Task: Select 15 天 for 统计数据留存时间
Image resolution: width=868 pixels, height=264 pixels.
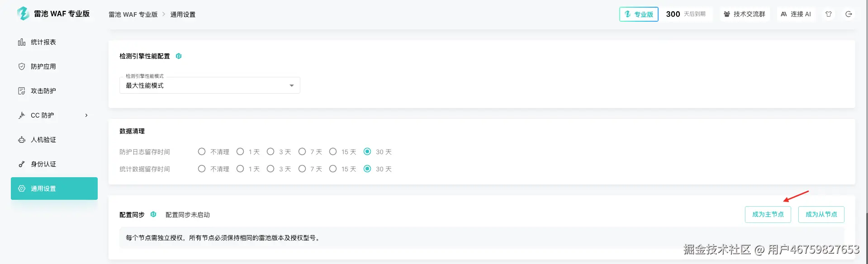Action: point(333,169)
